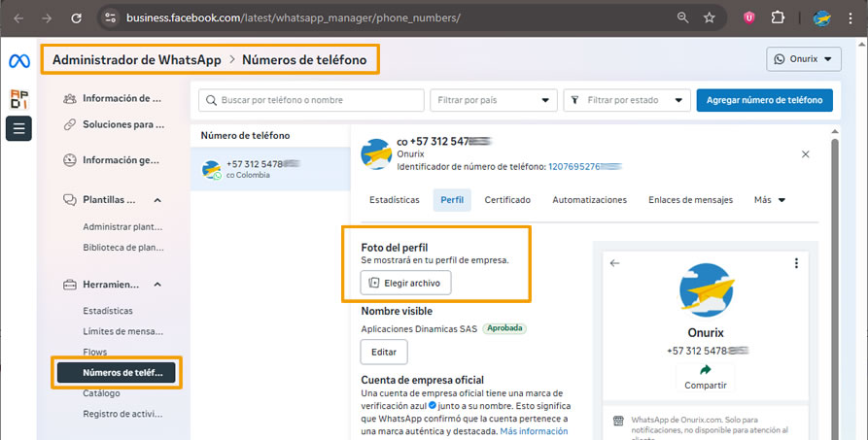Click Elegir archivo for profile photo
The height and width of the screenshot is (440, 868).
pos(406,283)
